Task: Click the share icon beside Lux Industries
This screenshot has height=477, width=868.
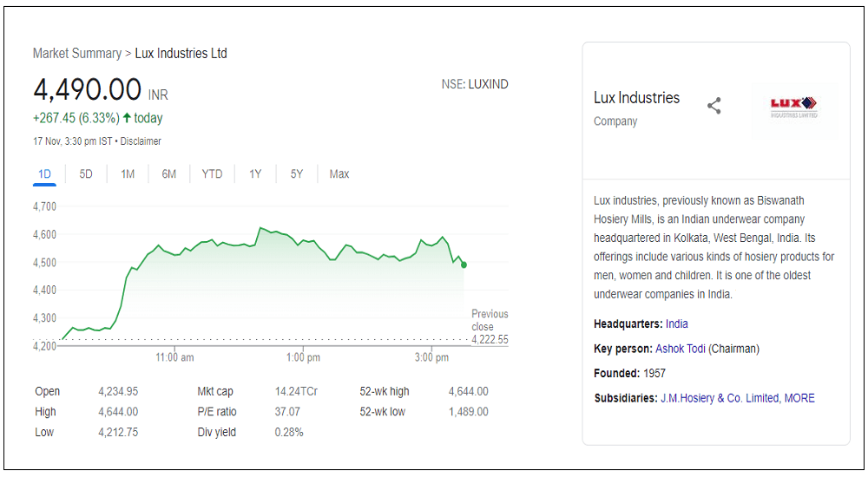Action: [x=714, y=106]
